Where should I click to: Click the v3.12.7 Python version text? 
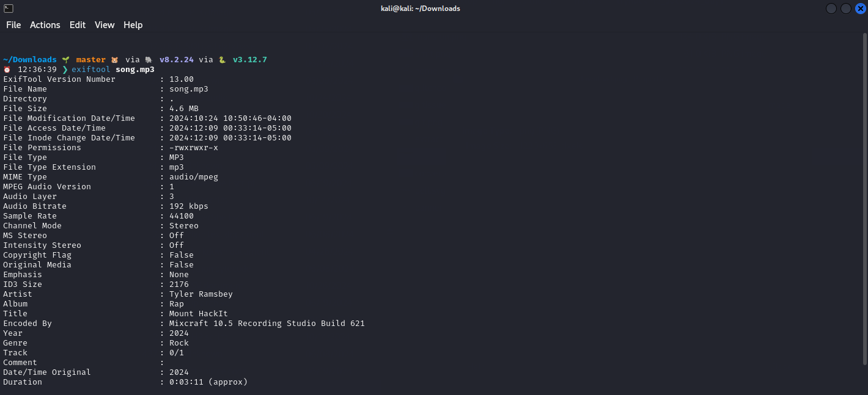click(x=250, y=60)
